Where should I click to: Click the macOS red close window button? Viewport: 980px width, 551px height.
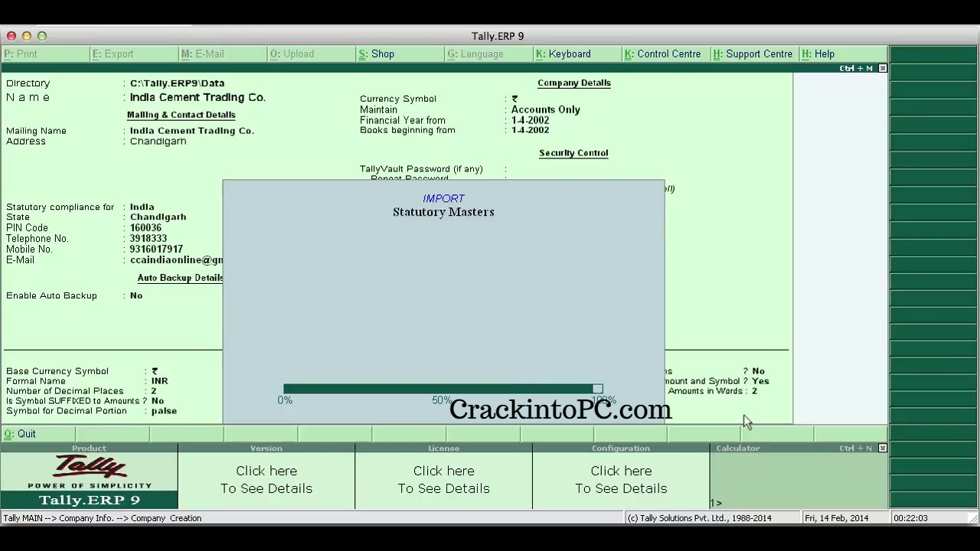click(x=11, y=36)
